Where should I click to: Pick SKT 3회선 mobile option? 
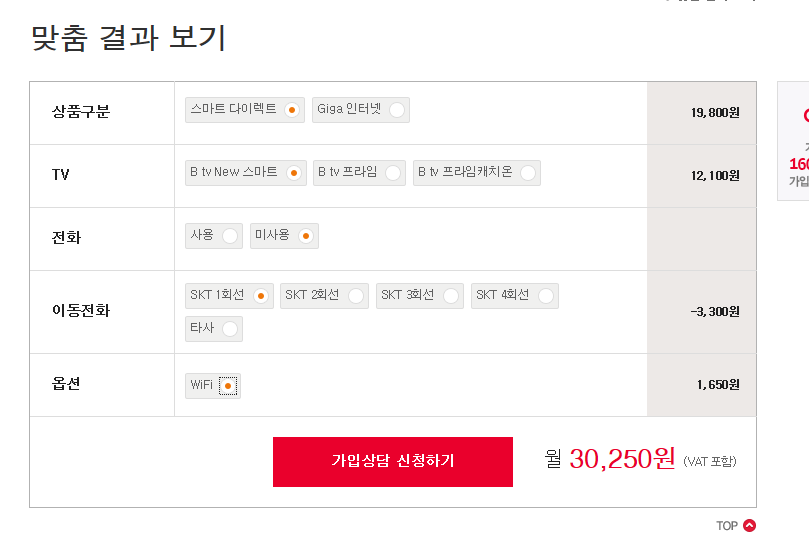pyautogui.click(x=451, y=296)
